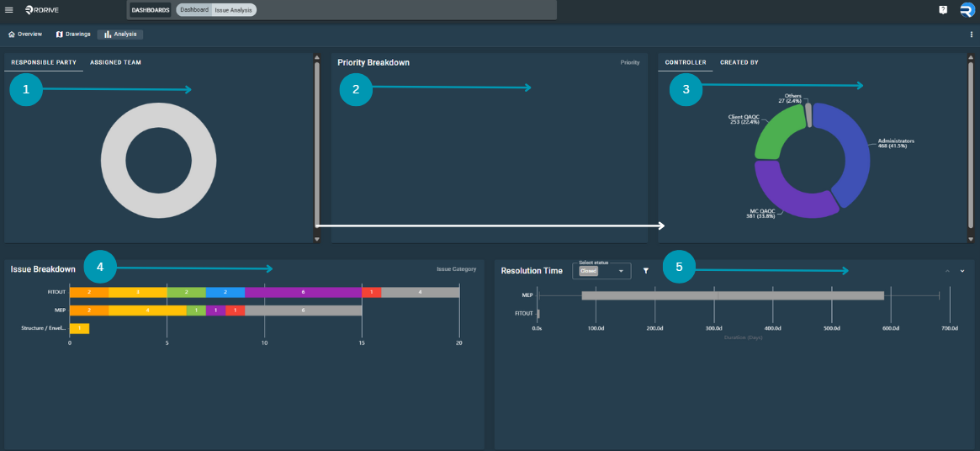Select the Responsible Party tab
Screen dimensions: 980x451
click(44, 62)
